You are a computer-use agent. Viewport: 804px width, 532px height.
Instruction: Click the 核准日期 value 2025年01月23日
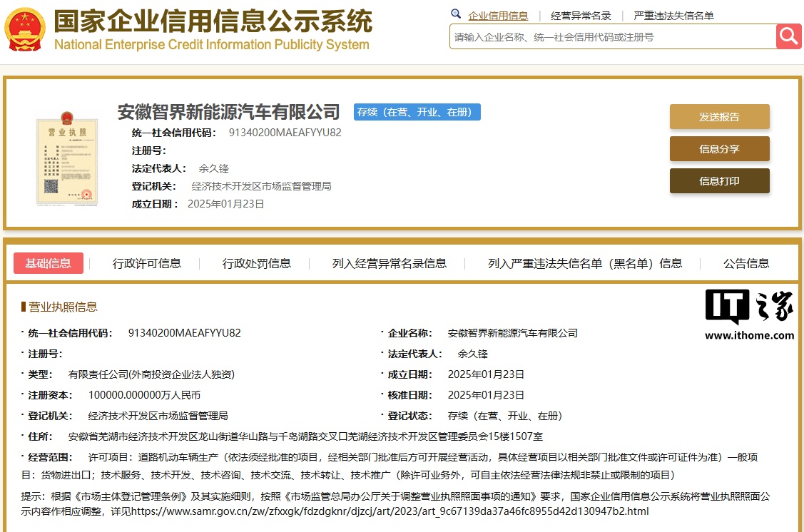tap(486, 395)
